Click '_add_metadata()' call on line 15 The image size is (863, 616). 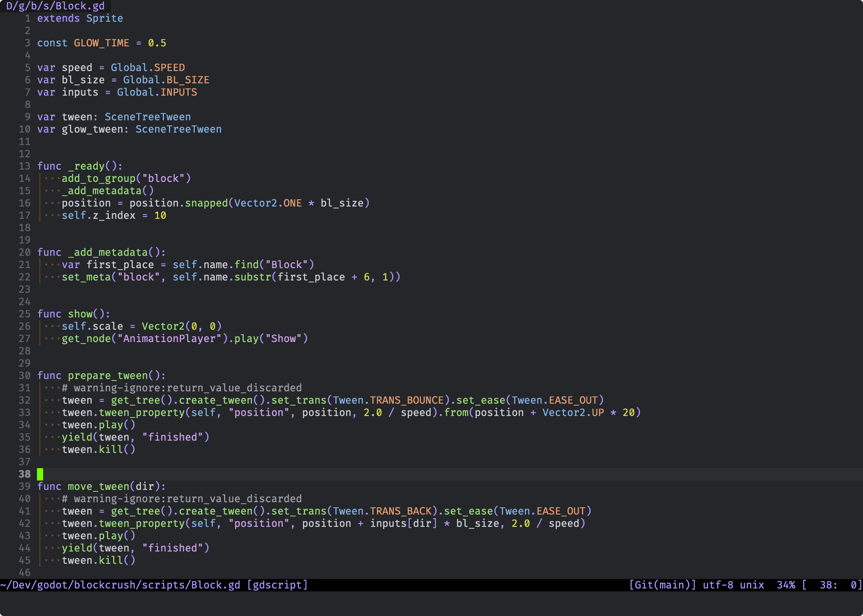pyautogui.click(x=108, y=191)
